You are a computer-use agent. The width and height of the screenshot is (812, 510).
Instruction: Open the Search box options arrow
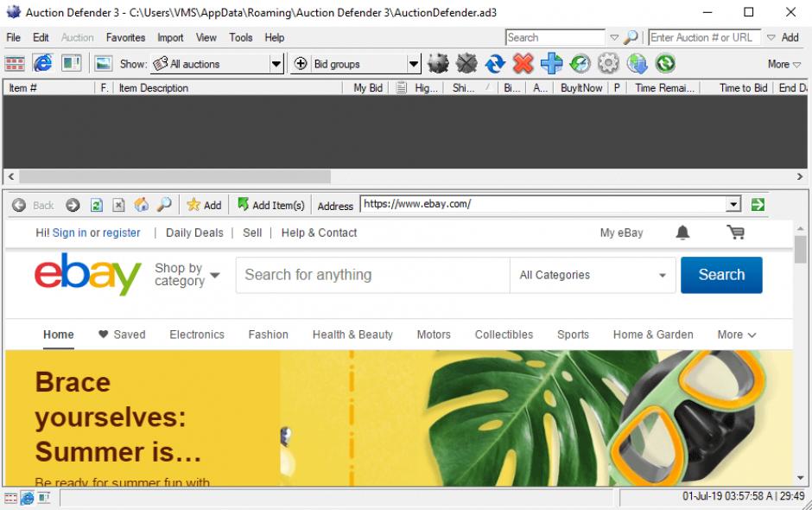coord(614,37)
